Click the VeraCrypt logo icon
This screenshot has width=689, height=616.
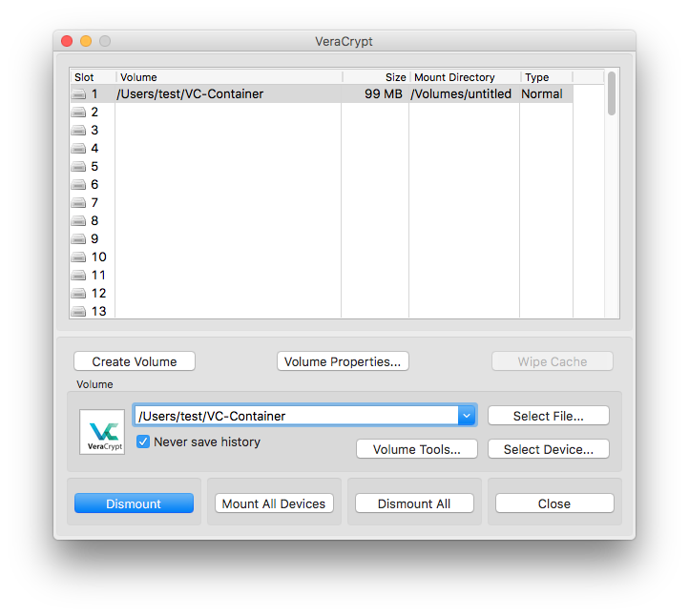click(x=102, y=432)
